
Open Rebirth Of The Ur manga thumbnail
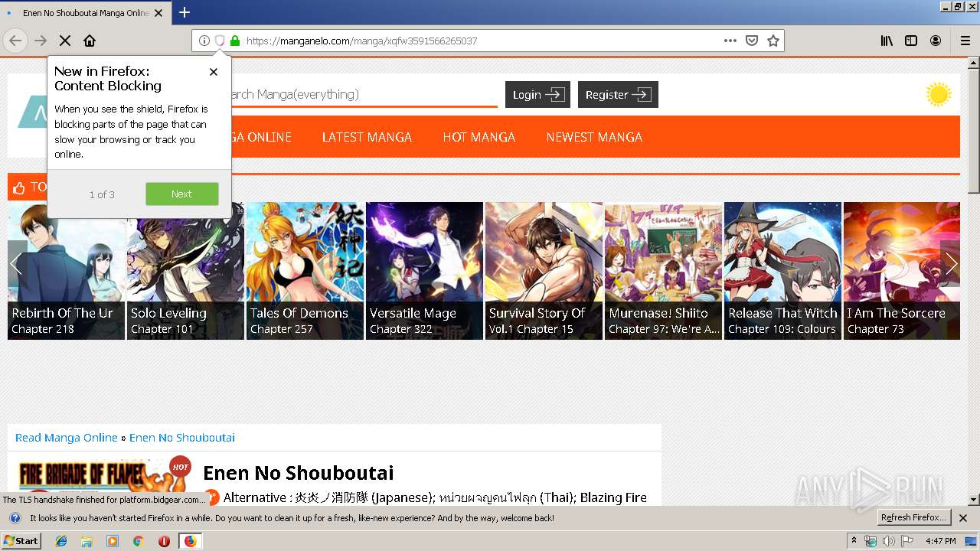[66, 270]
